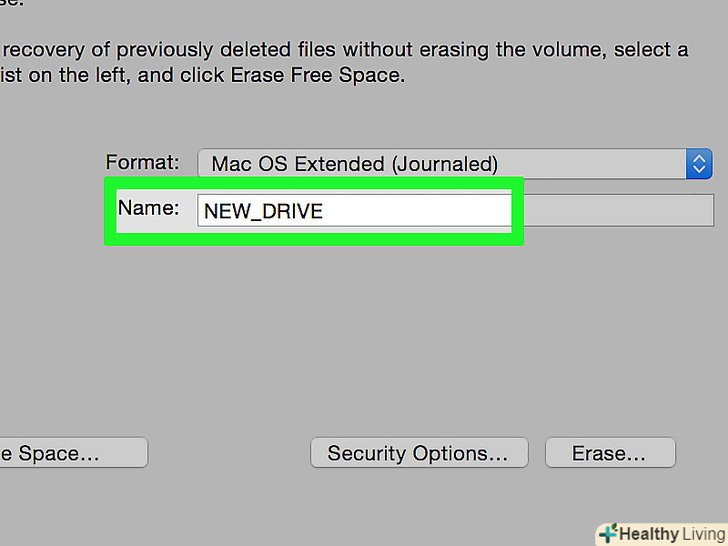
Task: Click the partially visible Erase Free Space button
Action: point(70,453)
